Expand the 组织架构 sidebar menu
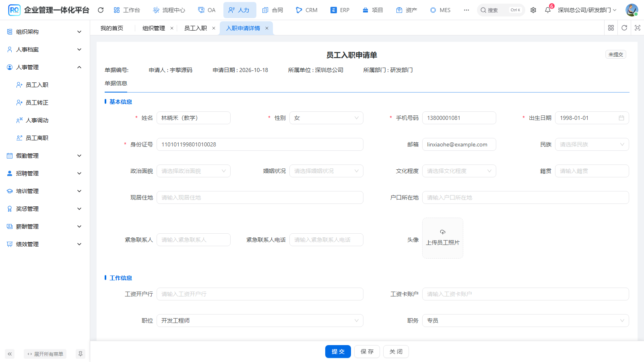 click(x=45, y=32)
